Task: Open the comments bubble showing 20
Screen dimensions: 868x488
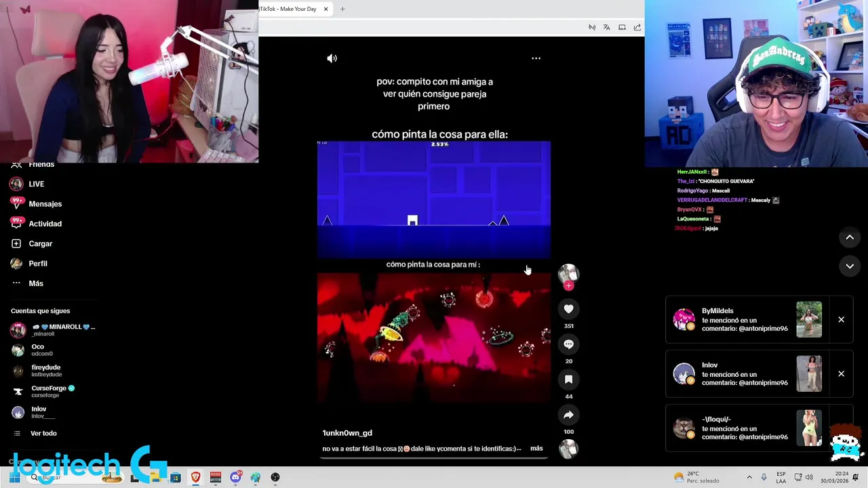Action: (568, 344)
